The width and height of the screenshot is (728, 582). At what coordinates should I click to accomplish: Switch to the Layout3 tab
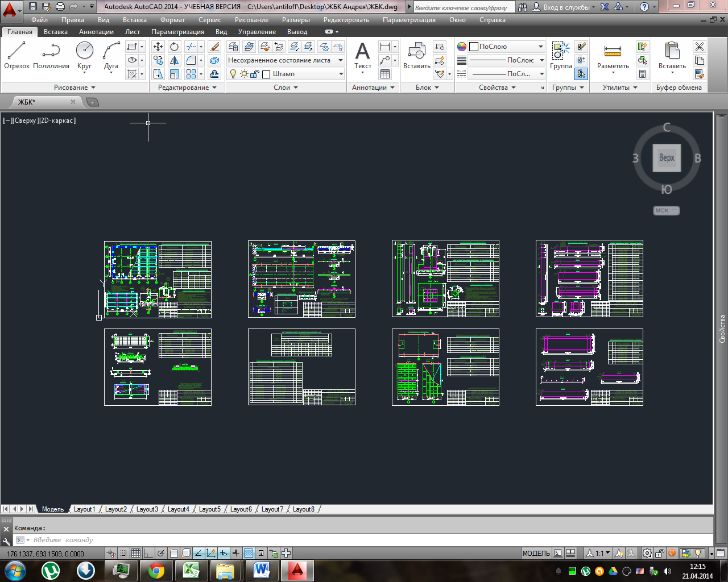147,509
